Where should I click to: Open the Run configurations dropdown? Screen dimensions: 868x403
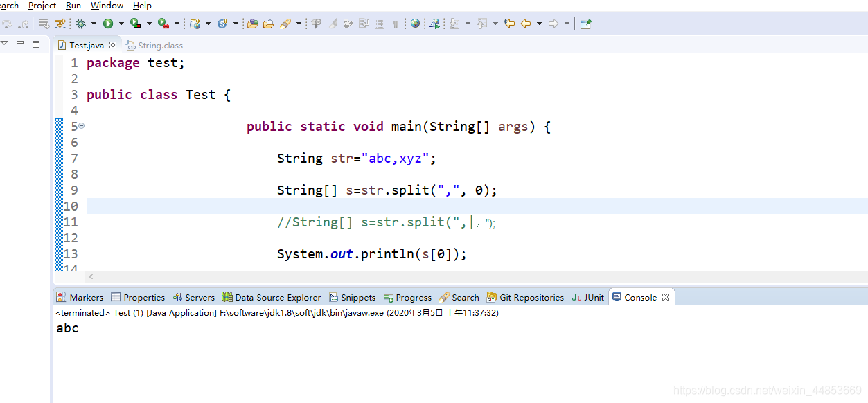pyautogui.click(x=121, y=23)
